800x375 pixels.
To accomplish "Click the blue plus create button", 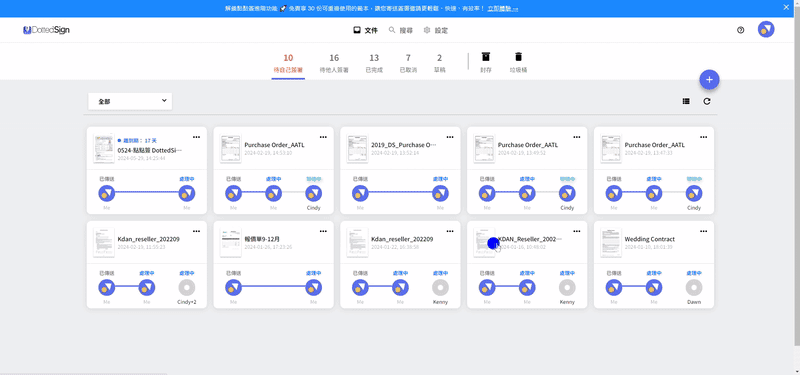I will pos(709,80).
